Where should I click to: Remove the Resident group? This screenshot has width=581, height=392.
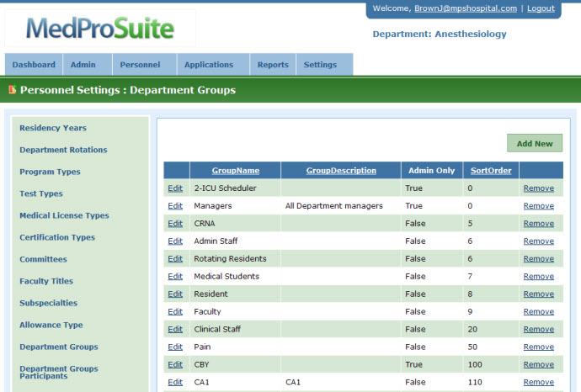pyautogui.click(x=539, y=294)
